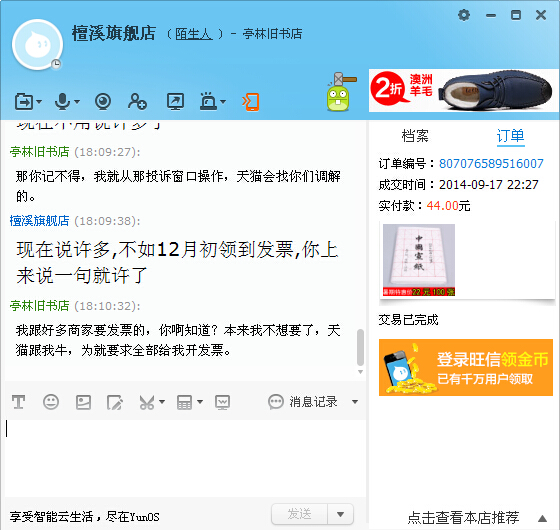Screen dimensions: 560x530
Task: Expand microphone options arrow
Action: coord(77,101)
